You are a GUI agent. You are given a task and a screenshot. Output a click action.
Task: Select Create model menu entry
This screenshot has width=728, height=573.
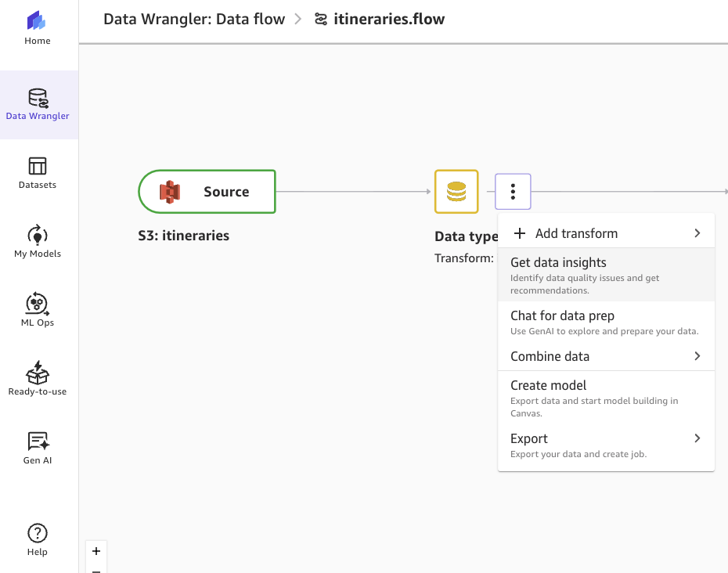pyautogui.click(x=606, y=398)
